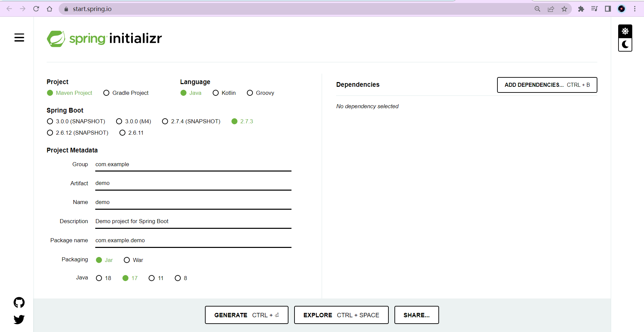Screen dimensions: 644x332
Task: Select Spring Boot 3.0.0 (M4)
Action: point(133,121)
